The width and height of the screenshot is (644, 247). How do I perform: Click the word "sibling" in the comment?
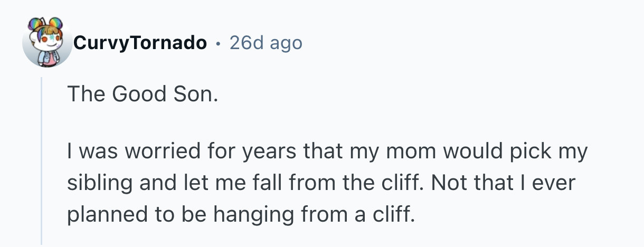[98, 184]
